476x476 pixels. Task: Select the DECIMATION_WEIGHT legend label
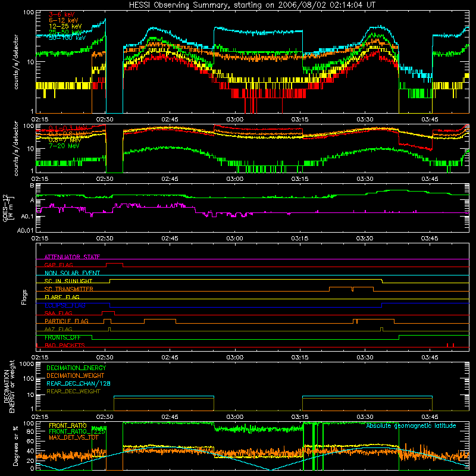tap(76, 376)
